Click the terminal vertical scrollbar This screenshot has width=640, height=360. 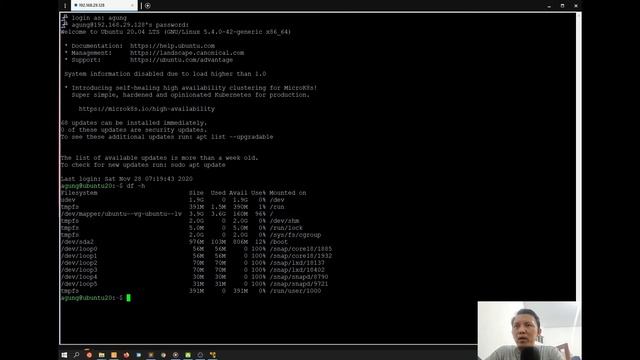(578, 157)
